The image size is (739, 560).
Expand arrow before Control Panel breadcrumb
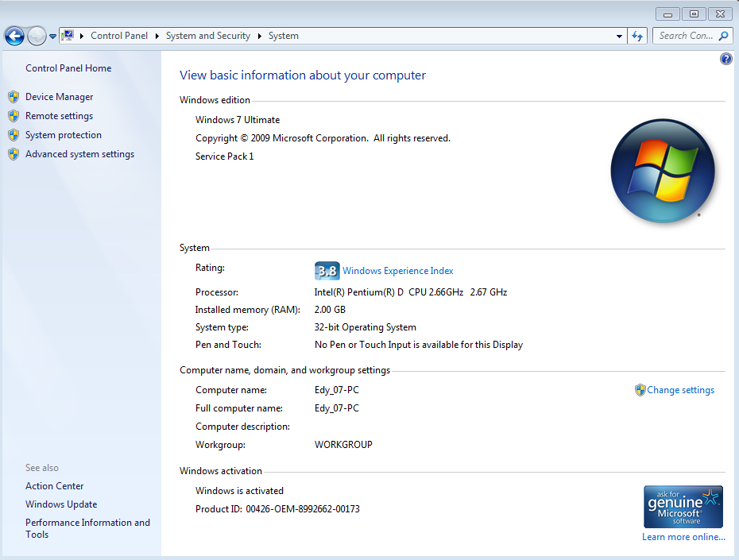click(82, 36)
